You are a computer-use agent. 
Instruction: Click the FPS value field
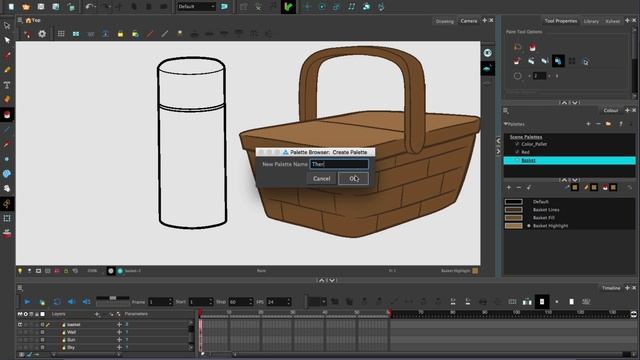tap(278, 302)
